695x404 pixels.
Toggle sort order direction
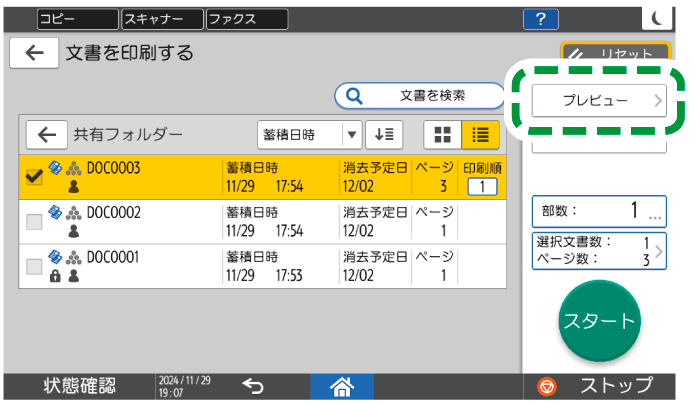384,134
